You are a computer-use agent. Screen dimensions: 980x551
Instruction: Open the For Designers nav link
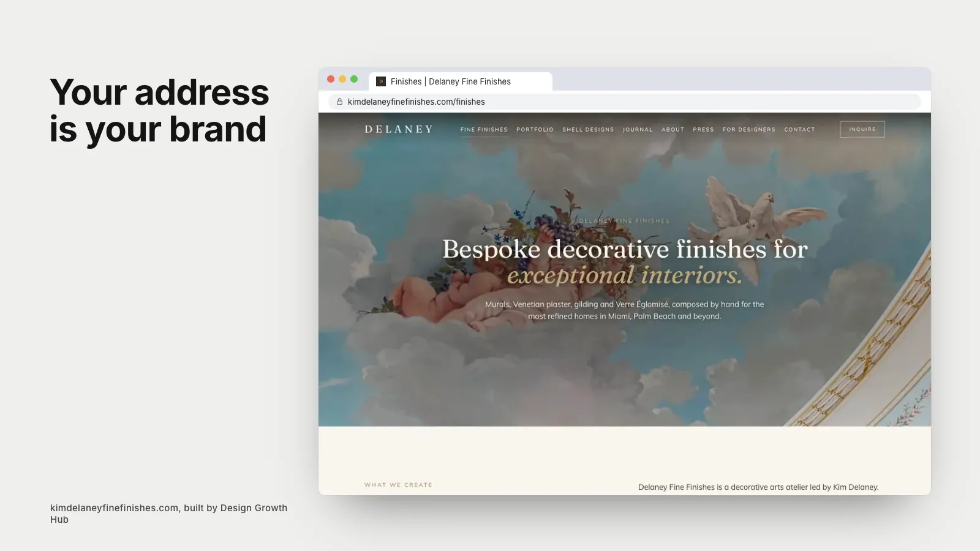pyautogui.click(x=748, y=130)
